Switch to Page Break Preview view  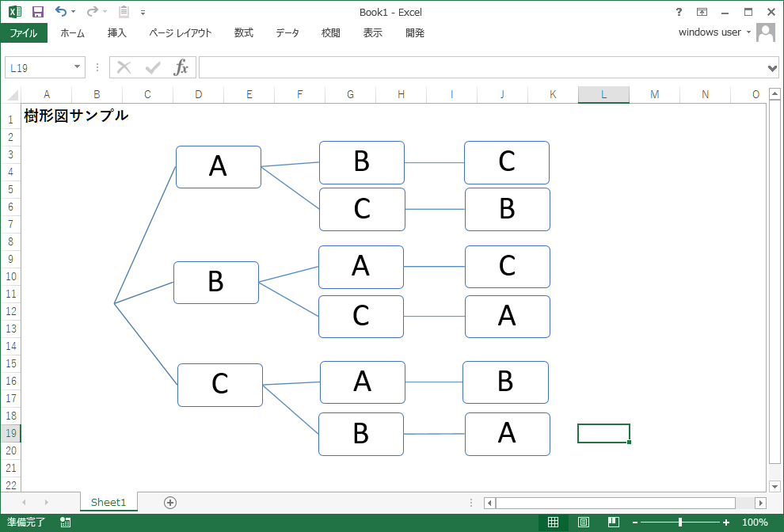point(613,522)
